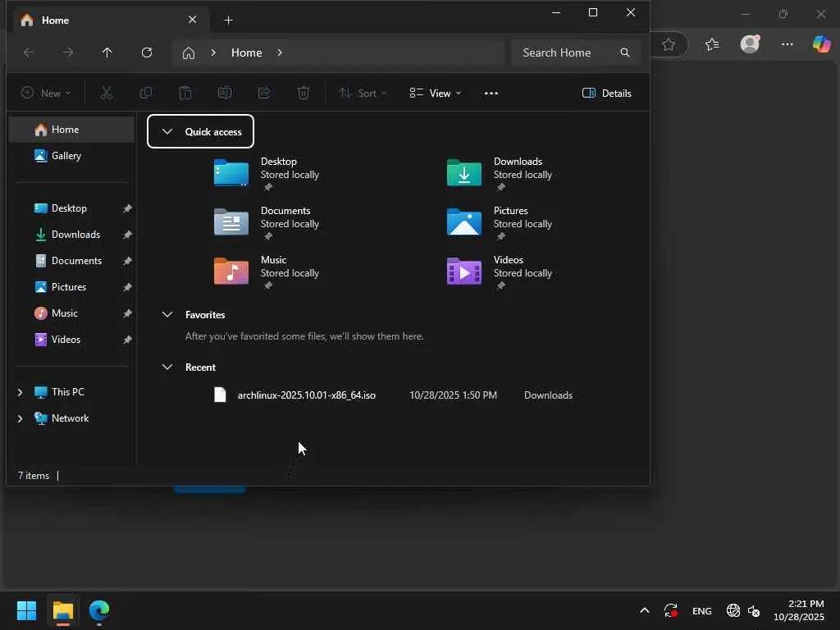
Task: Open the Videos folder in Quick access
Action: pyautogui.click(x=464, y=272)
